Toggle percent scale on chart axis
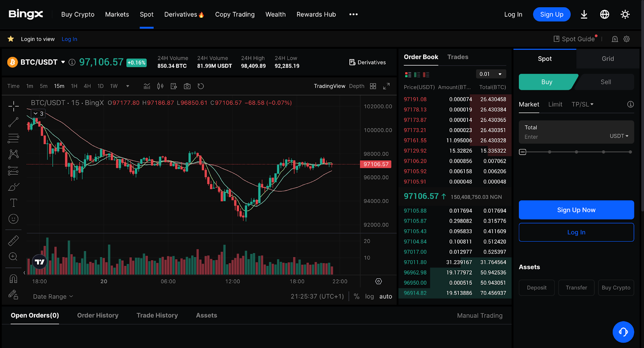 click(x=356, y=296)
